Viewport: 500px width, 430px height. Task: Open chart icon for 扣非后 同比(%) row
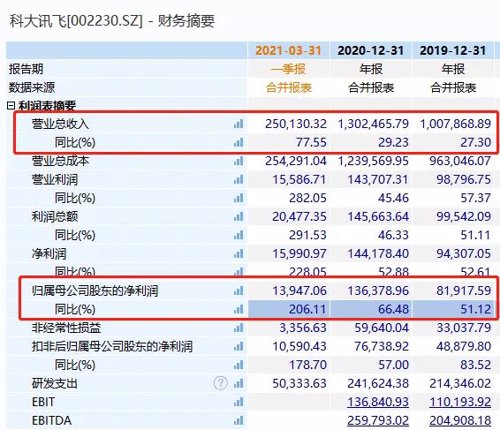[238, 365]
